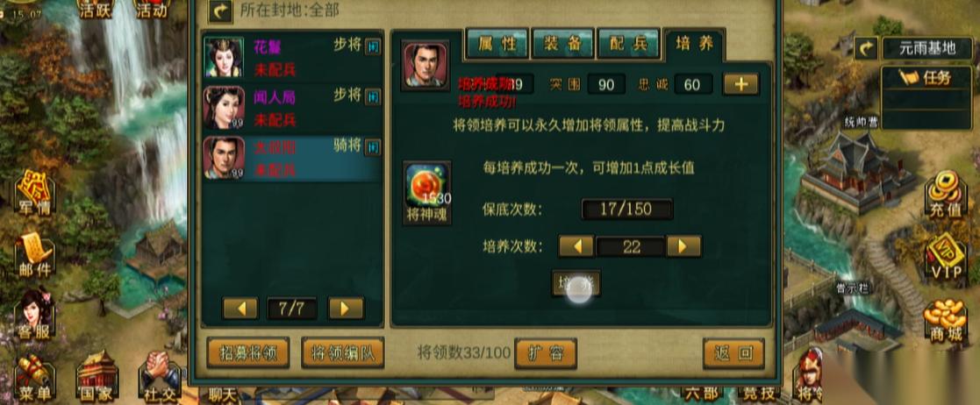The image size is (980, 405).
Task: Go to next general list page
Action: coord(347,308)
